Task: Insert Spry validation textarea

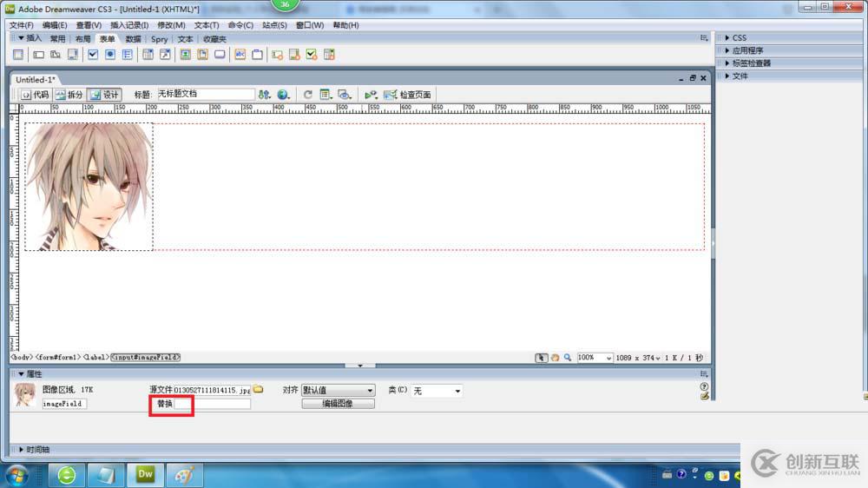Action: click(294, 55)
